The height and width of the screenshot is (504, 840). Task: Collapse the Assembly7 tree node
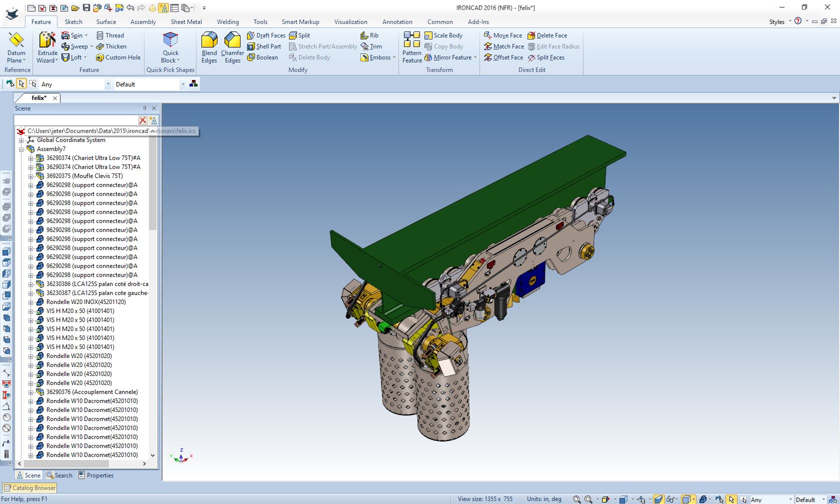pyautogui.click(x=21, y=149)
